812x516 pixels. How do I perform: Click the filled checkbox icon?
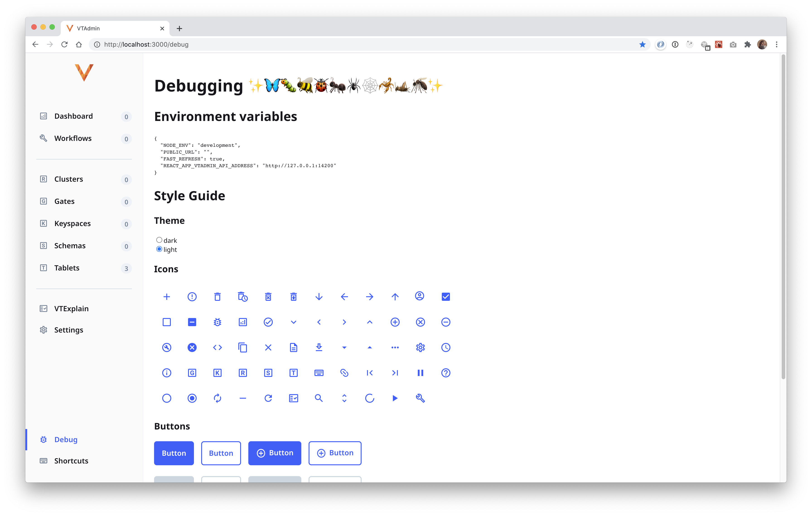[445, 297]
